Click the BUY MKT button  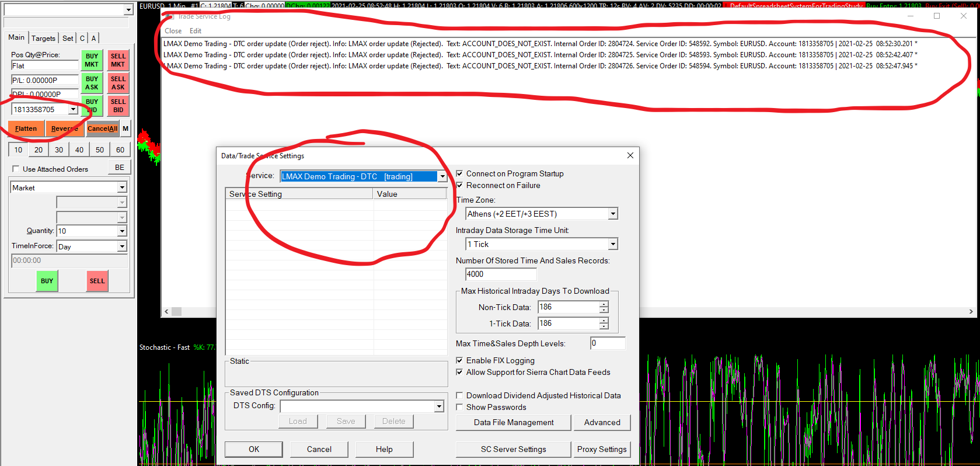pyautogui.click(x=92, y=60)
